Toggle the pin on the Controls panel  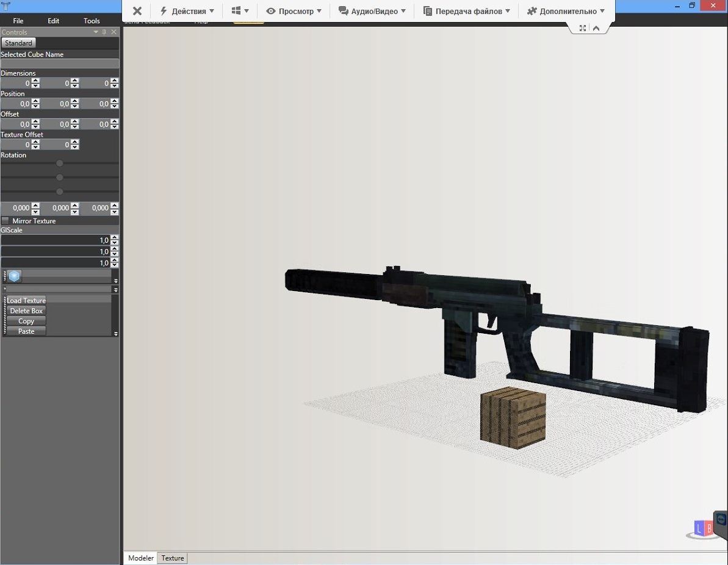(x=104, y=32)
